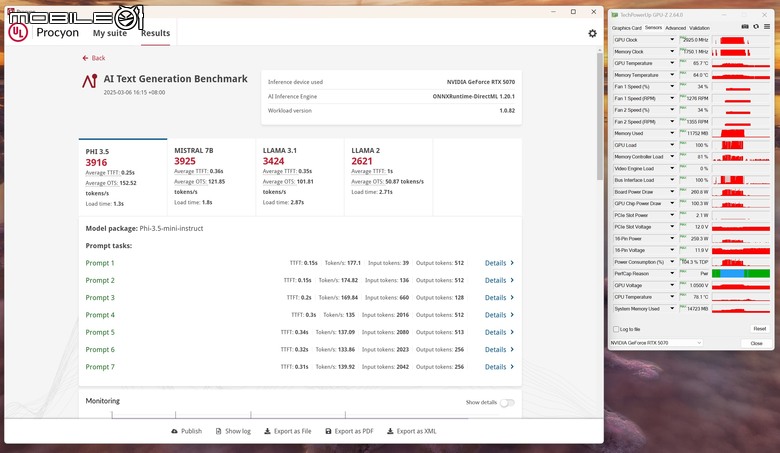The width and height of the screenshot is (780, 453).
Task: Click the AI benchmark logo icon
Action: click(90, 81)
